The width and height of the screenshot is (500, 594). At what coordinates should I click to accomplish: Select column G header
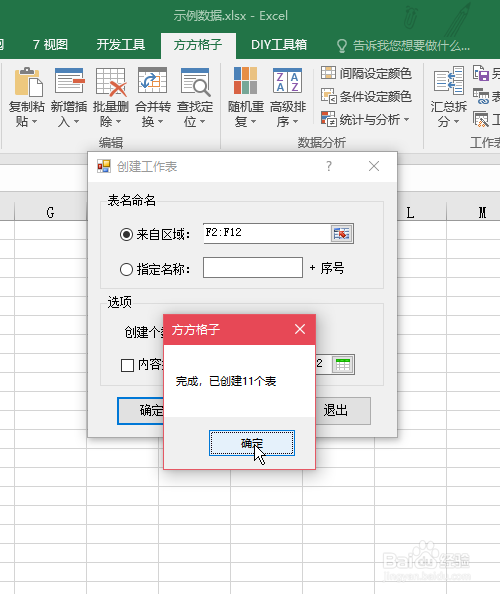click(50, 212)
